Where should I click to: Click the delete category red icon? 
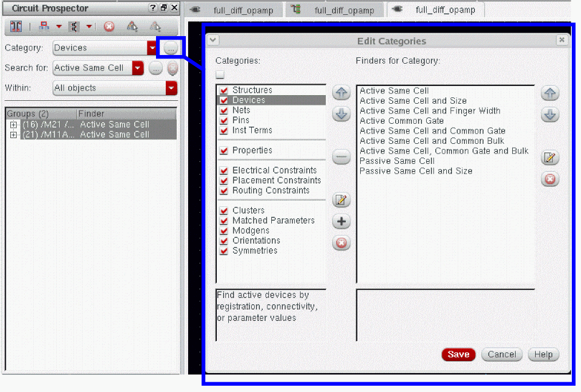click(341, 243)
